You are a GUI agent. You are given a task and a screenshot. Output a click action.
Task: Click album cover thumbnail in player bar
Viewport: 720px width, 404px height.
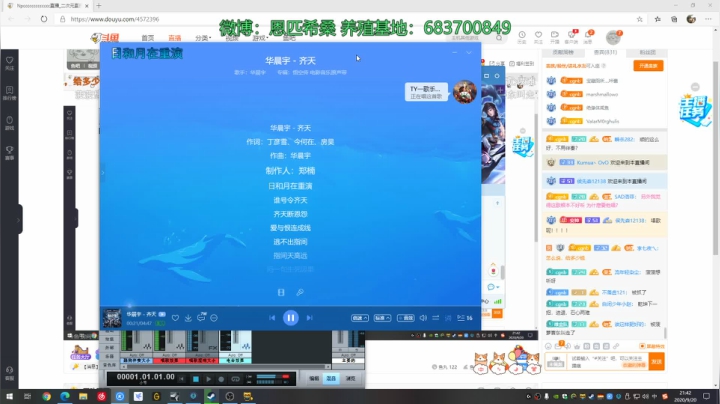click(112, 318)
